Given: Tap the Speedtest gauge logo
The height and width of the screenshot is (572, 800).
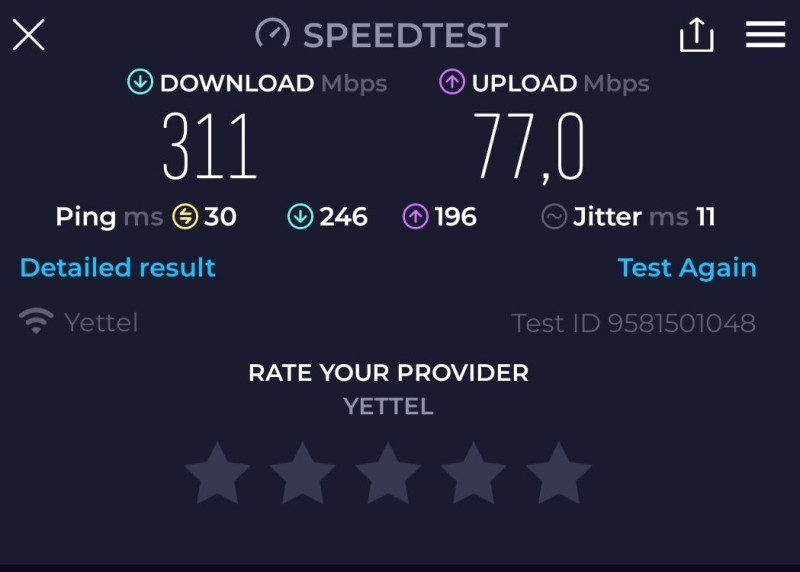Looking at the screenshot, I should pos(272,34).
